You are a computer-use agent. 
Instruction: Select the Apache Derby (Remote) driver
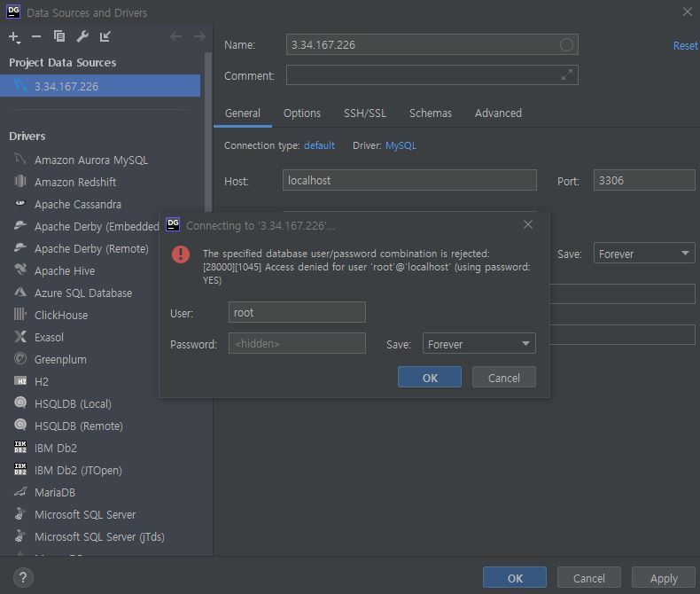pyautogui.click(x=80, y=249)
